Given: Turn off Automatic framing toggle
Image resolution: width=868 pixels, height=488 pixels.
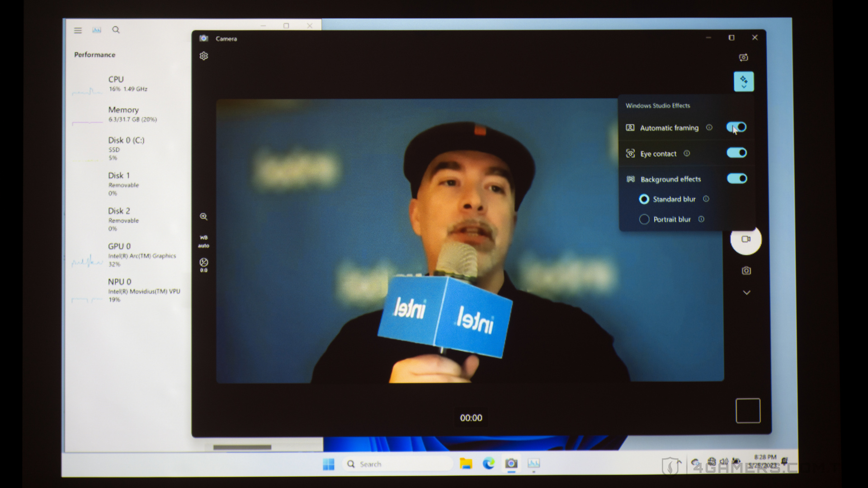Looking at the screenshot, I should [x=737, y=127].
